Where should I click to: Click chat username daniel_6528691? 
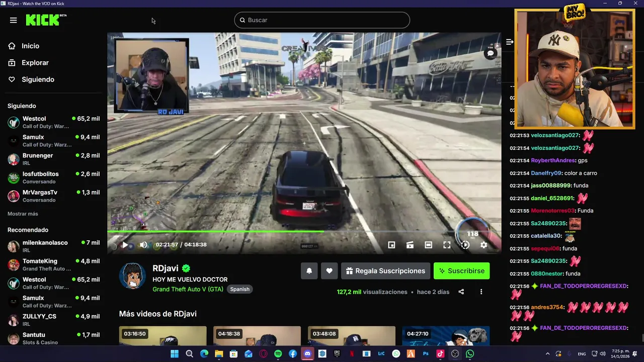coord(552,198)
